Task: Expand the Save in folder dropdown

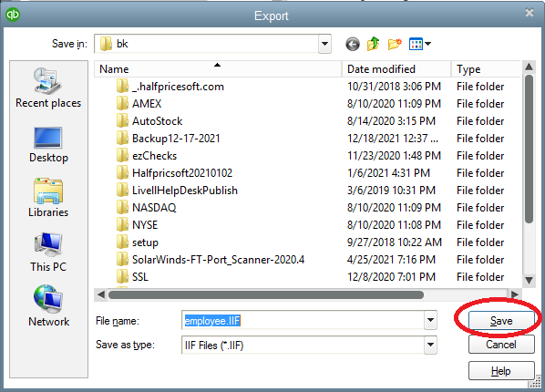Action: pos(324,44)
